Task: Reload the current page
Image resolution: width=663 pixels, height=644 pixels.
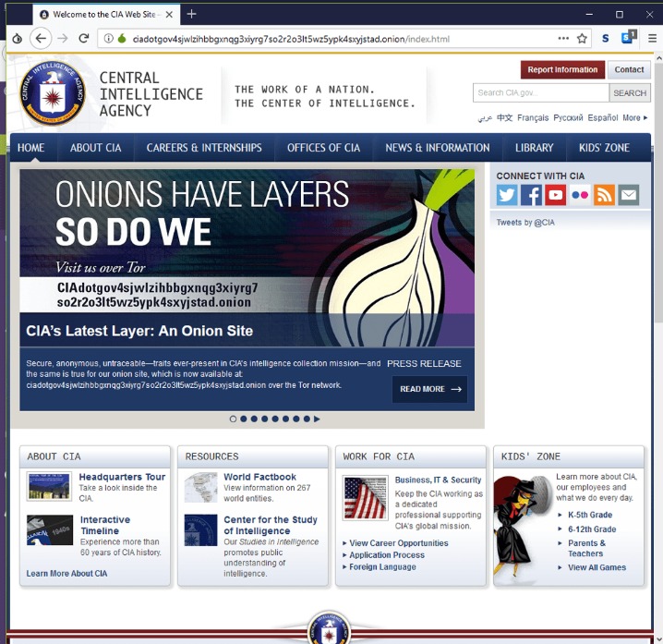Action: point(84,39)
